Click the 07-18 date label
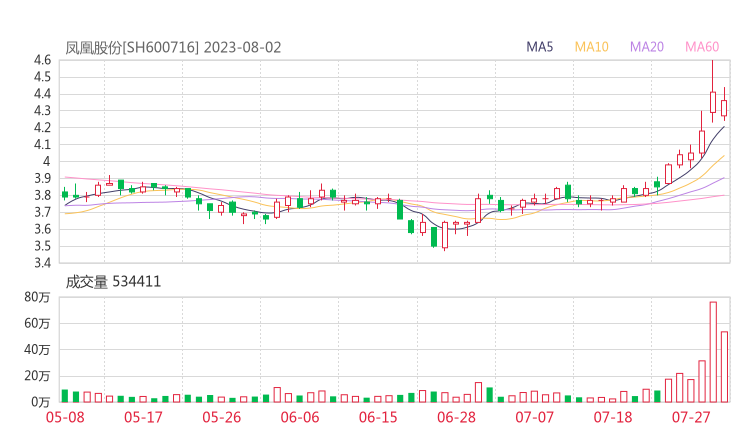 (613, 417)
